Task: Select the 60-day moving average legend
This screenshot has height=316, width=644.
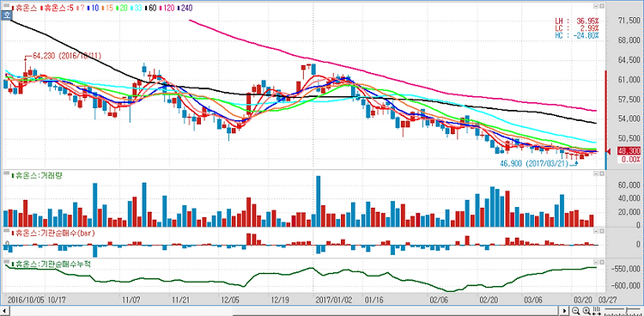Action: point(151,8)
